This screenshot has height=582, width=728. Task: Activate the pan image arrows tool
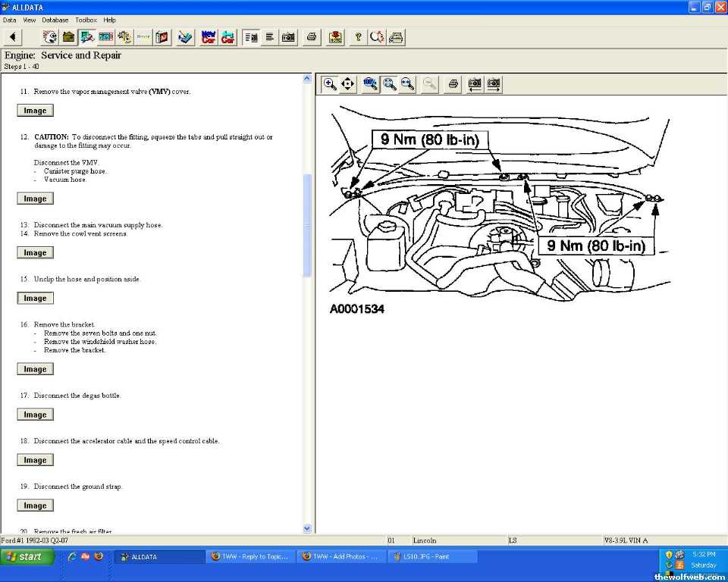pos(348,84)
